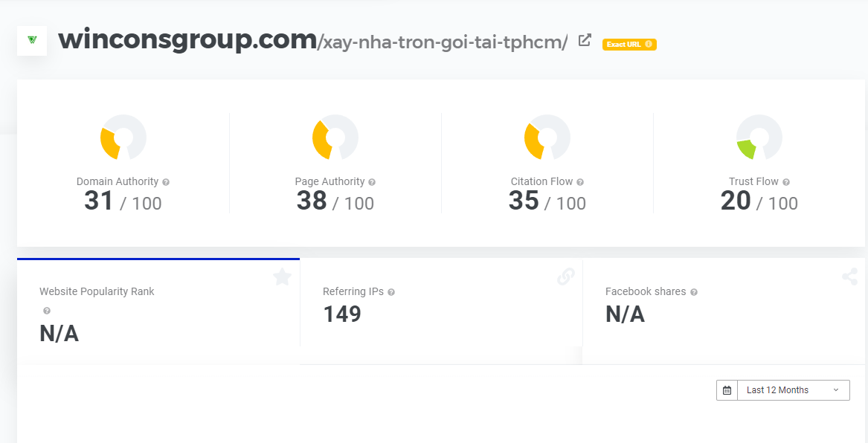Click help icon beside Facebook shares
Viewport: 868px width, 443px height.
[694, 292]
